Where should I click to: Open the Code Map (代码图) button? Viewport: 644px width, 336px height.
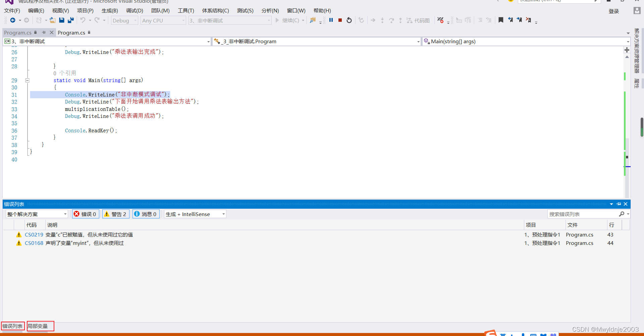pos(418,20)
